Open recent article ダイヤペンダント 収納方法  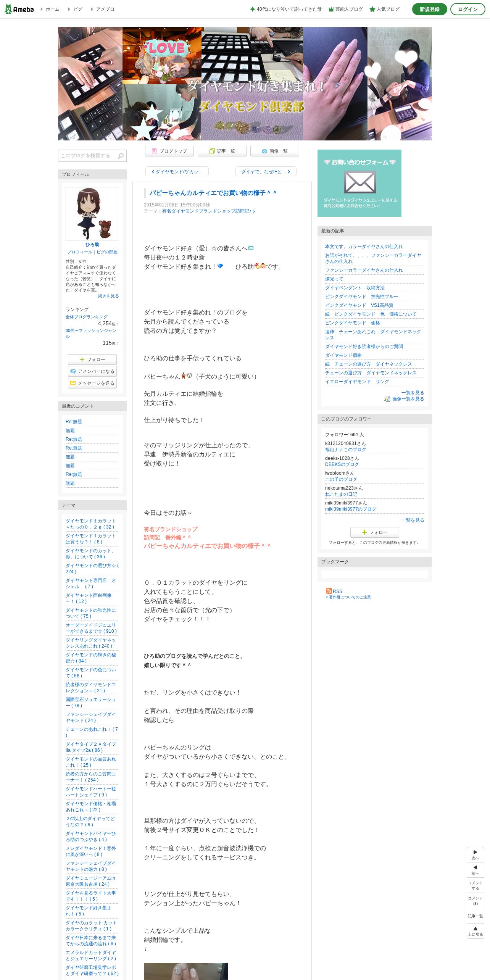[x=355, y=288]
